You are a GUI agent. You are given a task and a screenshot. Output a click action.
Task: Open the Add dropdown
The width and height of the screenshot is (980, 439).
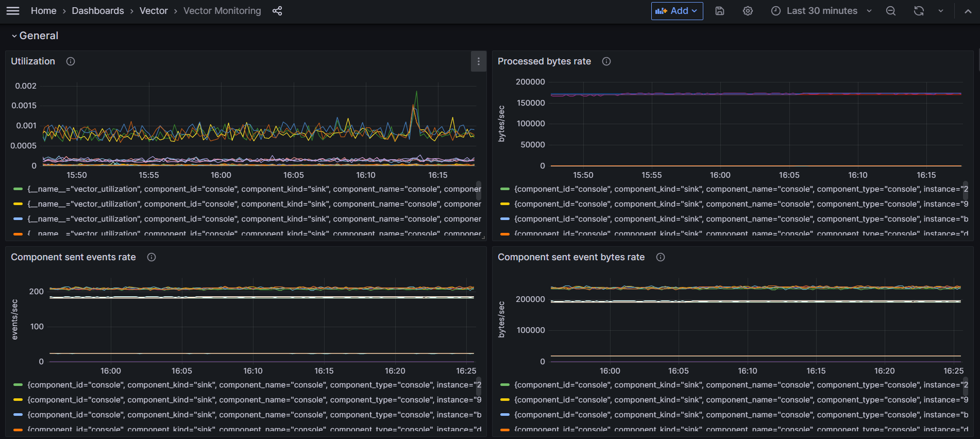tap(677, 11)
